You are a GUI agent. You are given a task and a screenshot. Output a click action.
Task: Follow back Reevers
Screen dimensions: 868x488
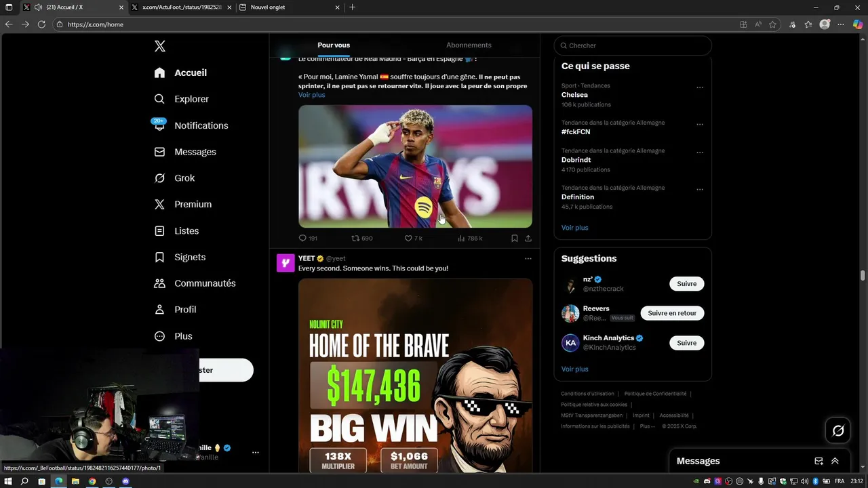point(672,313)
